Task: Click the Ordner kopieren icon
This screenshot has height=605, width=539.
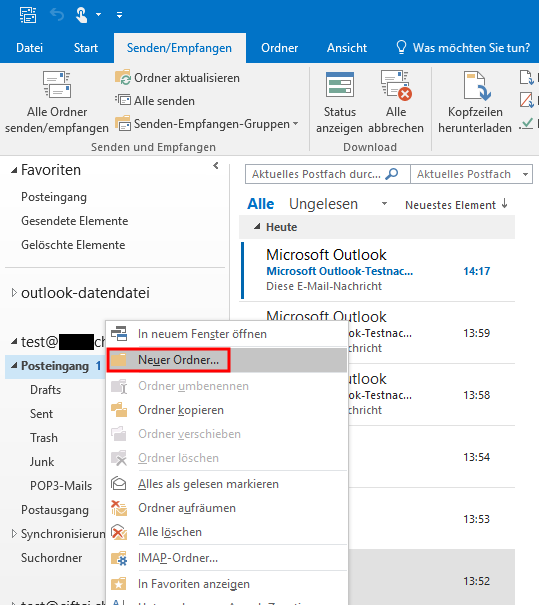Action: (x=119, y=410)
